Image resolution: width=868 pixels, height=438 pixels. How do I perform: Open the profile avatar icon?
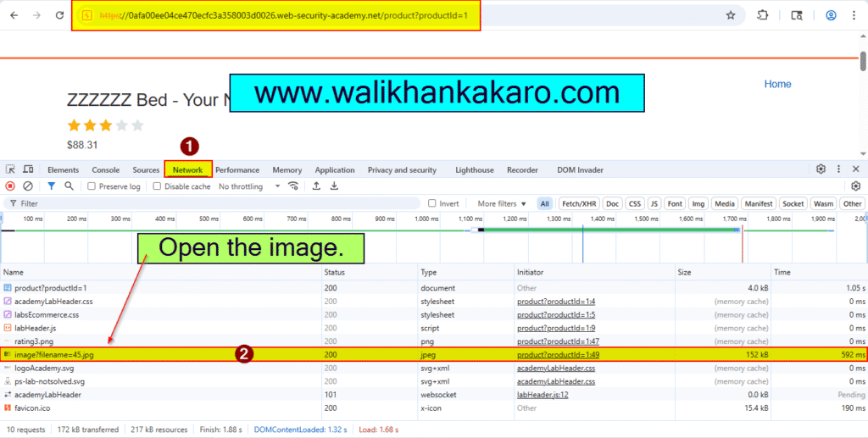[x=831, y=15]
